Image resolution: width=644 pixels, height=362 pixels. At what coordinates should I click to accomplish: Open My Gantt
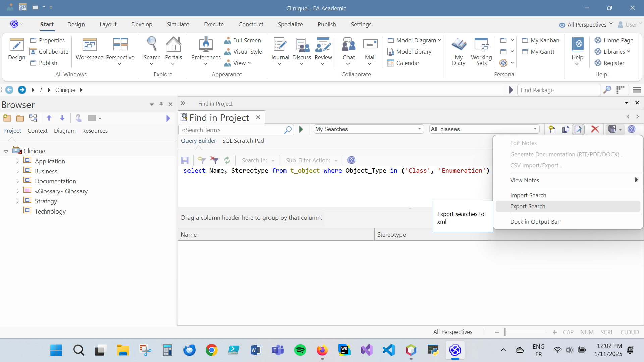tap(538, 52)
